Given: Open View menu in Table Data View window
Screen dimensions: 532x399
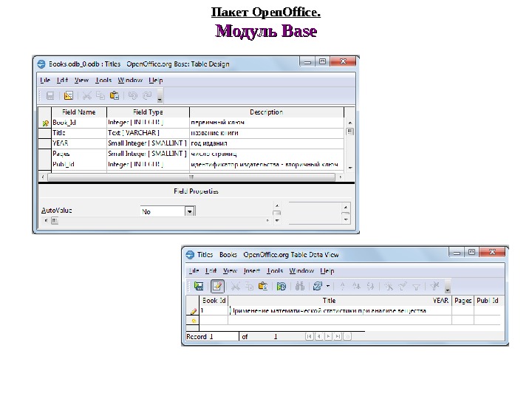Looking at the screenshot, I should (x=230, y=270).
